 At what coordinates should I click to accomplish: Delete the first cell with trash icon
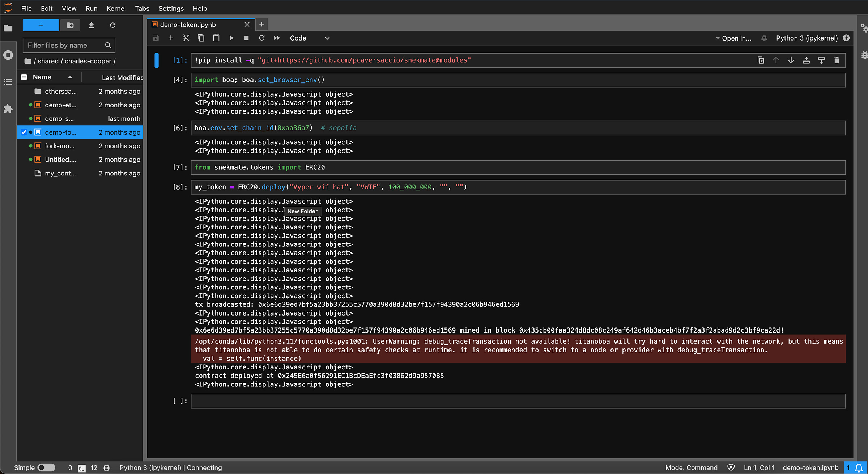click(x=837, y=60)
